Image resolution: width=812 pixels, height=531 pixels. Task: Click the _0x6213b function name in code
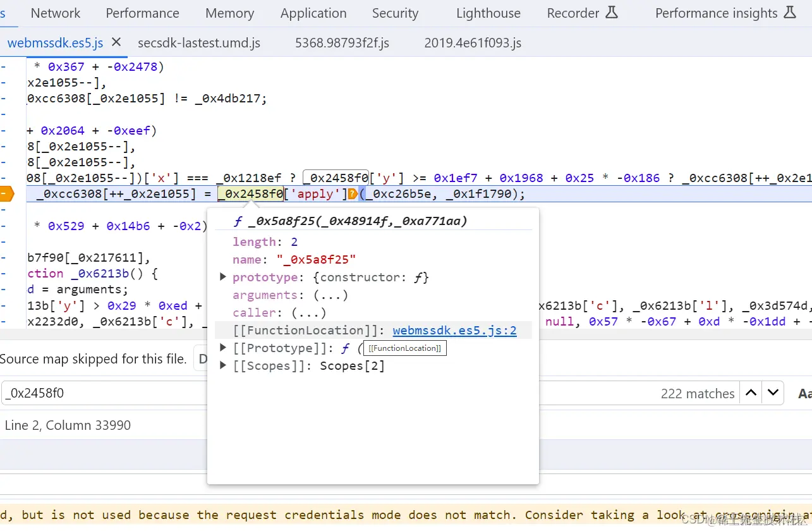pyautogui.click(x=104, y=274)
